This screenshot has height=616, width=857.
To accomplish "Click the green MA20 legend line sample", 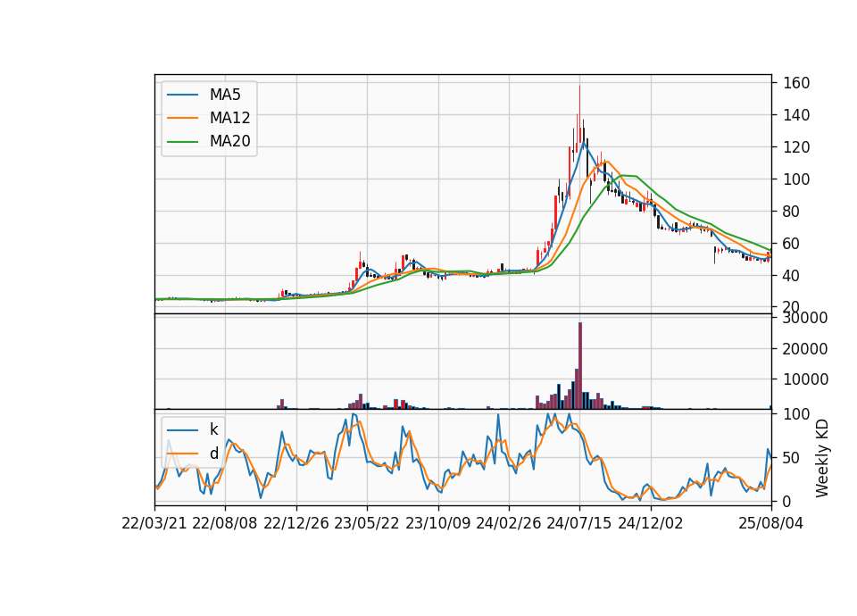I will (182, 141).
